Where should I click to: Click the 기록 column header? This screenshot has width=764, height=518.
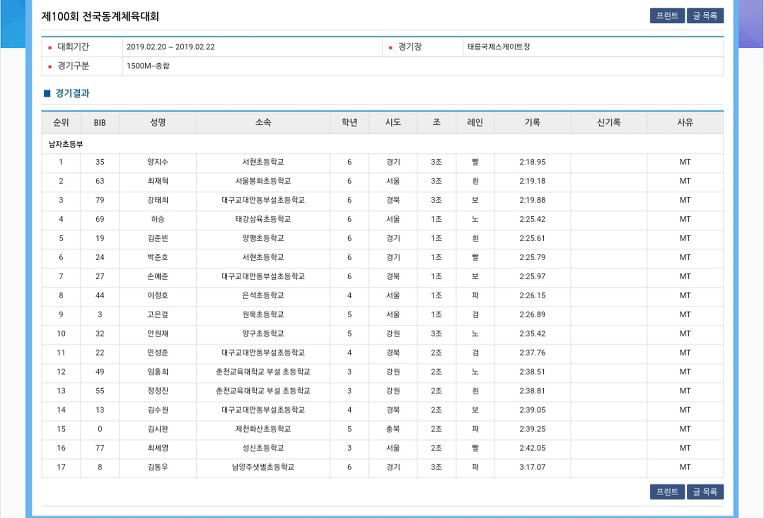tap(532, 123)
